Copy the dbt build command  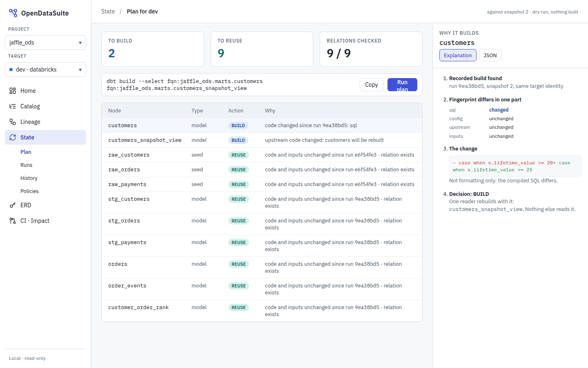[x=372, y=85]
